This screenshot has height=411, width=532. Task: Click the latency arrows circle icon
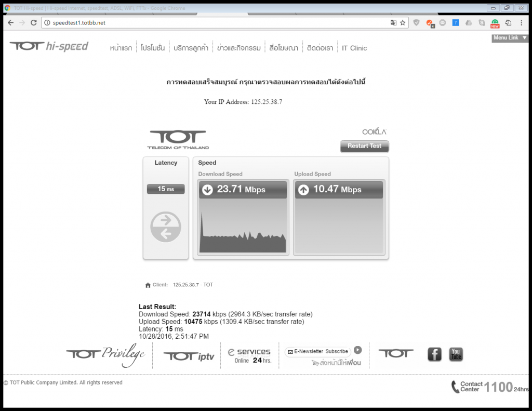click(166, 227)
